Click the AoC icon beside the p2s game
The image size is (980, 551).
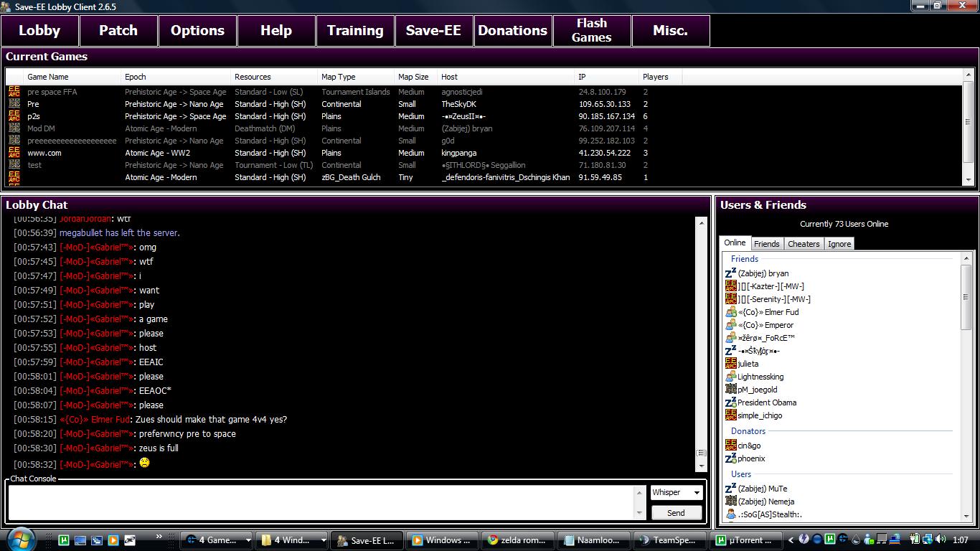(14, 116)
